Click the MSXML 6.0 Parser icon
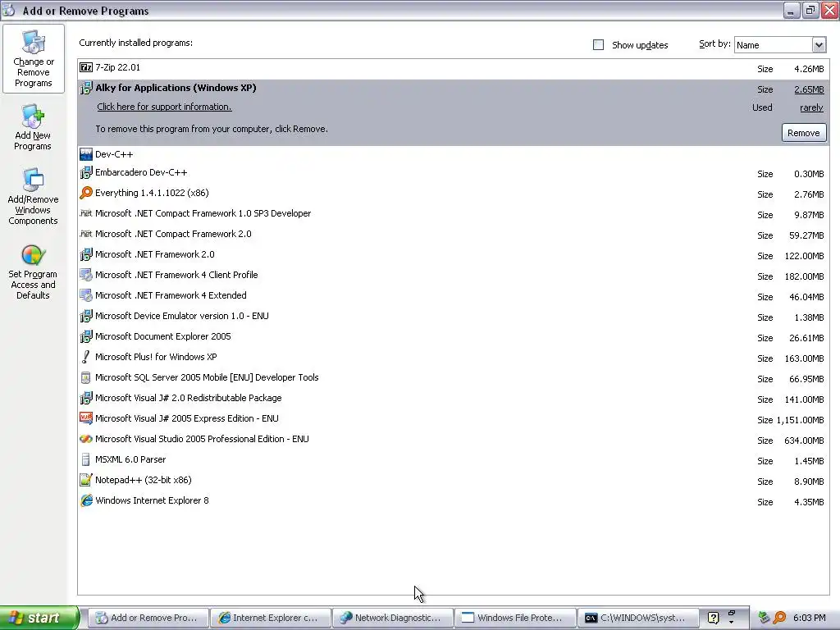 click(85, 459)
